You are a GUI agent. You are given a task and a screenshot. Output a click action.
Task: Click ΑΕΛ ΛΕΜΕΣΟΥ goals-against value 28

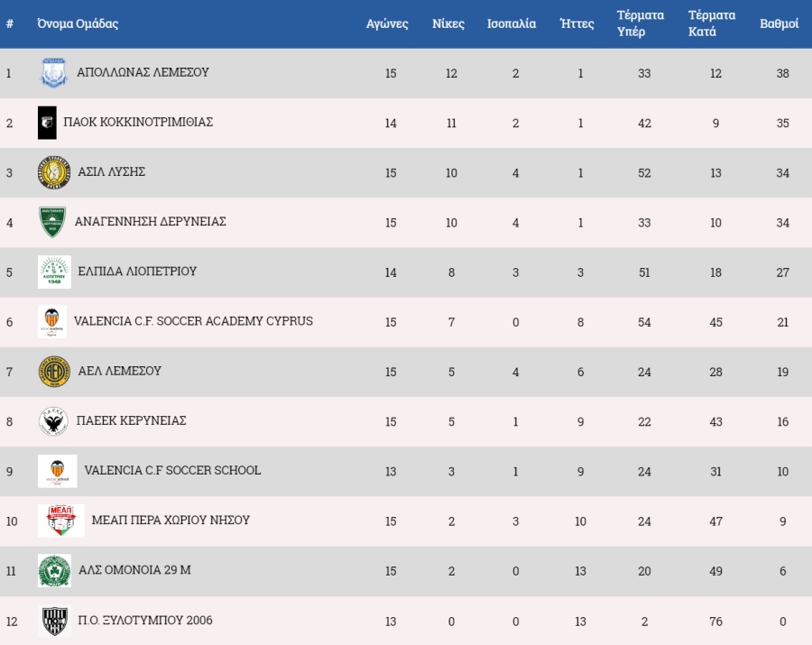715,372
